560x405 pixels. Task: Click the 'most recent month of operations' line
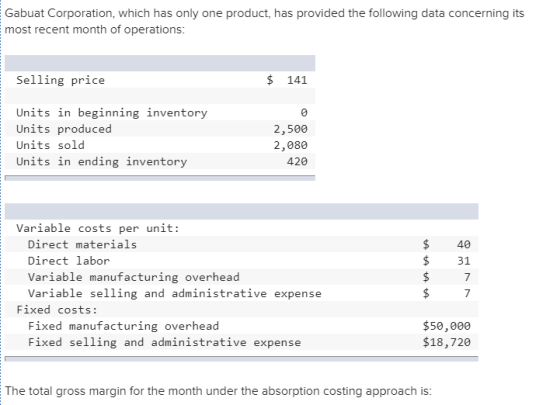coord(95,30)
